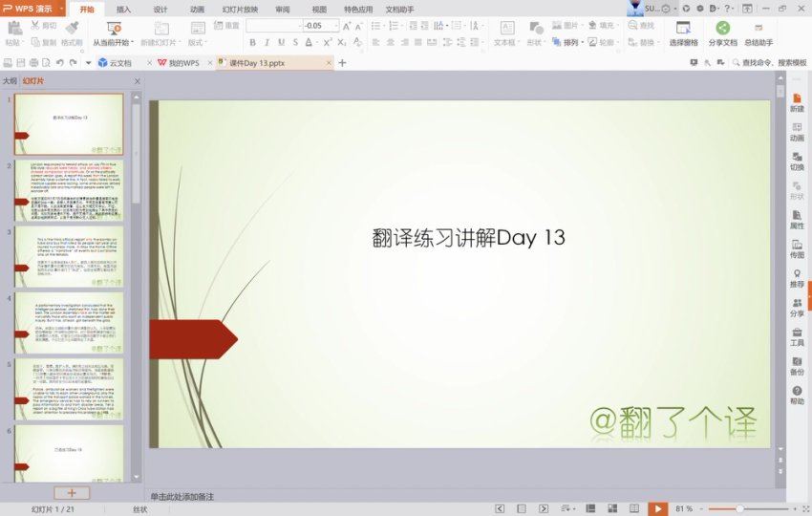The height and width of the screenshot is (516, 812).
Task: Click the New (新建) sidebar icon
Action: 797,102
